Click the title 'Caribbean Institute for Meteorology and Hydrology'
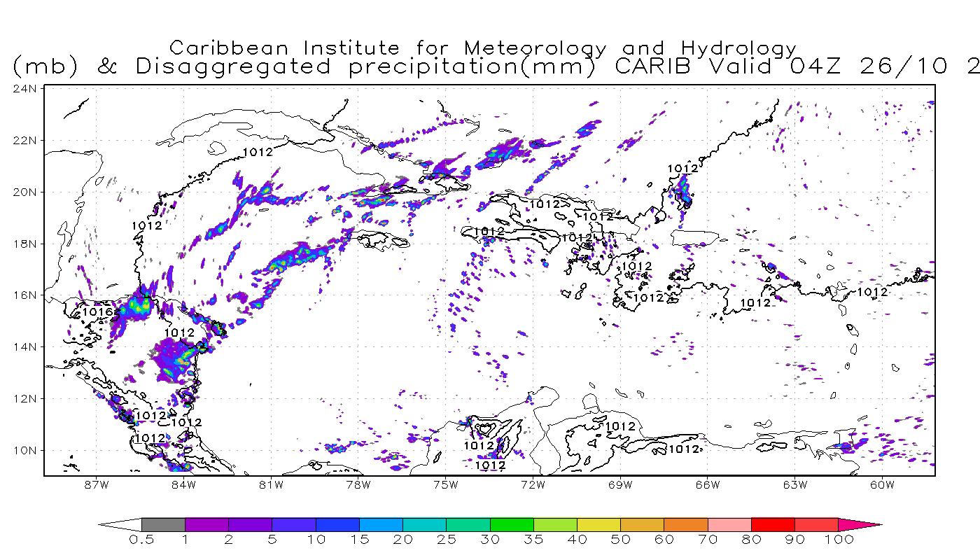Viewport: 980px width, 560px height. click(x=484, y=48)
